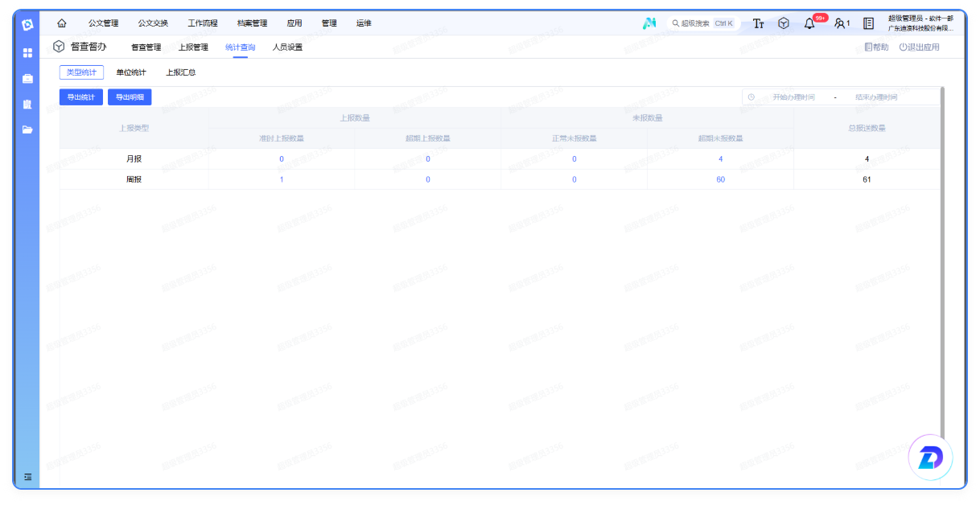Launch the floating assistant logo button
Viewport: 980px width, 505px height.
point(930,459)
